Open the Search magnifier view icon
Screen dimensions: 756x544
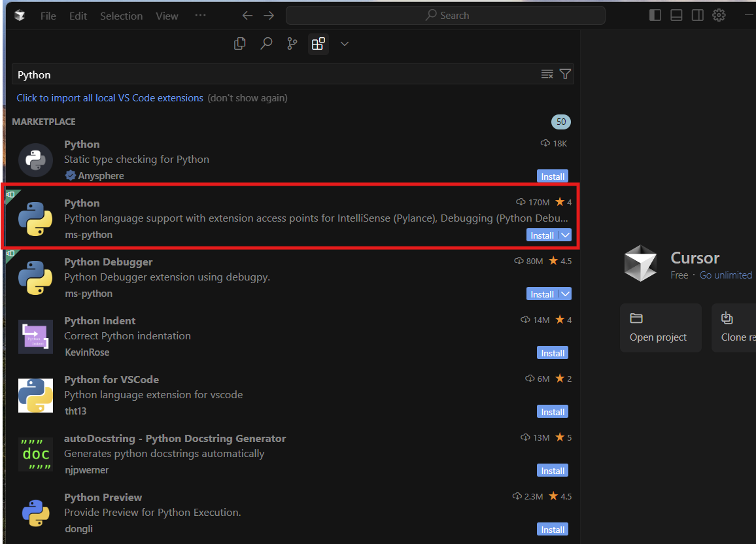pos(266,44)
